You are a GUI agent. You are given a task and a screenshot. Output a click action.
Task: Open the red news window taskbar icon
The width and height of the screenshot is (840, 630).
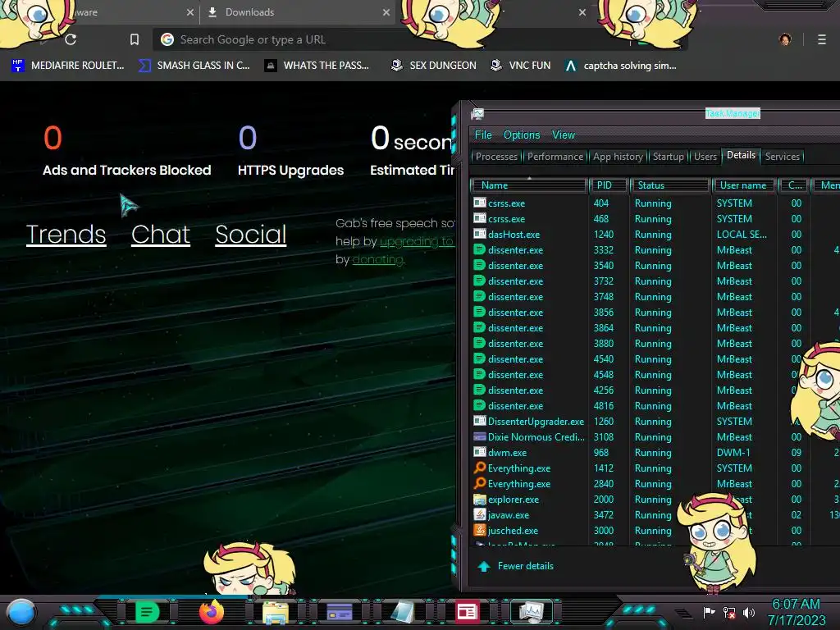click(x=467, y=612)
